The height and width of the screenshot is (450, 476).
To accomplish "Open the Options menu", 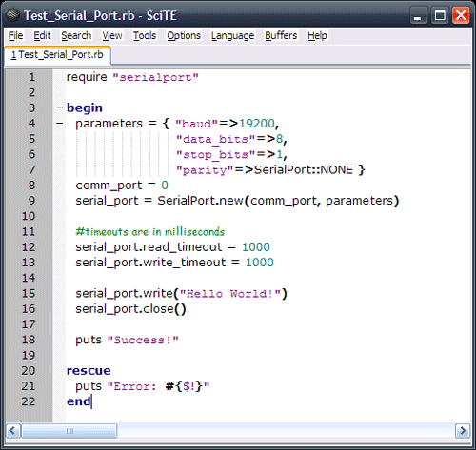I will tap(184, 35).
